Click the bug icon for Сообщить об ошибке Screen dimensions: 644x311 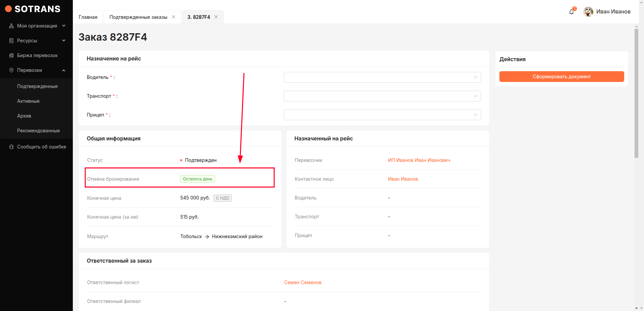[x=11, y=147]
